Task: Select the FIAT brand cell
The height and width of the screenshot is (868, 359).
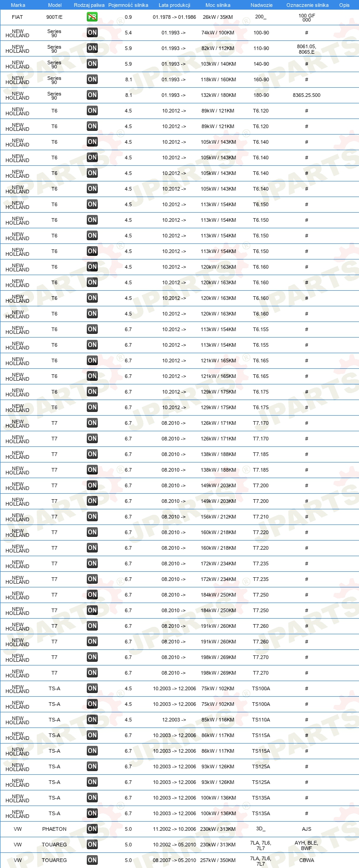Action: tap(17, 17)
